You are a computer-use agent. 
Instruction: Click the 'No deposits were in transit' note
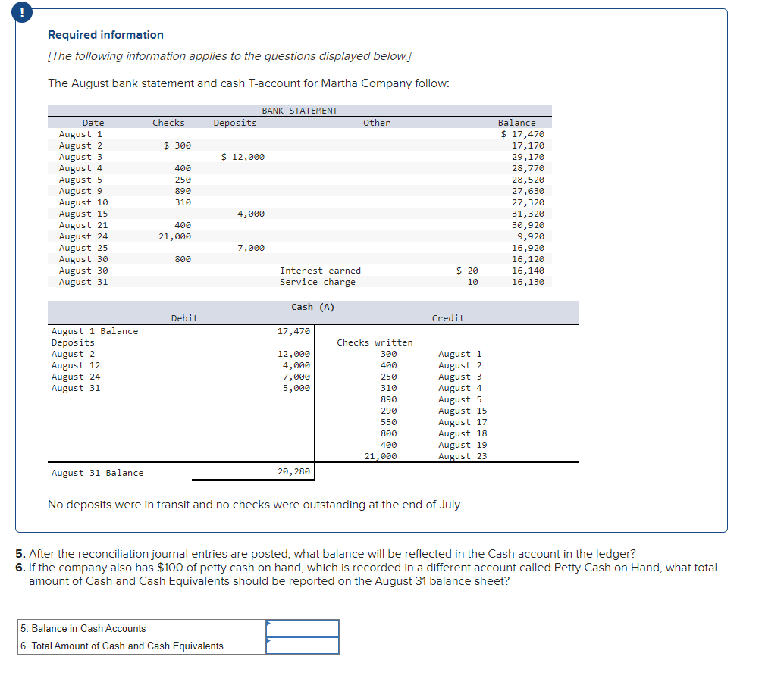(255, 505)
